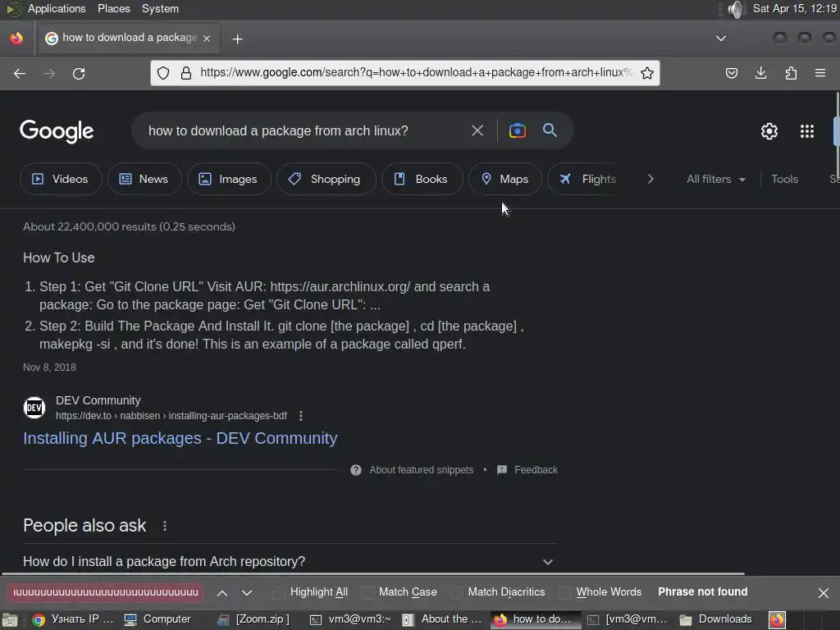
Task: Filter results by Books
Action: tap(422, 179)
